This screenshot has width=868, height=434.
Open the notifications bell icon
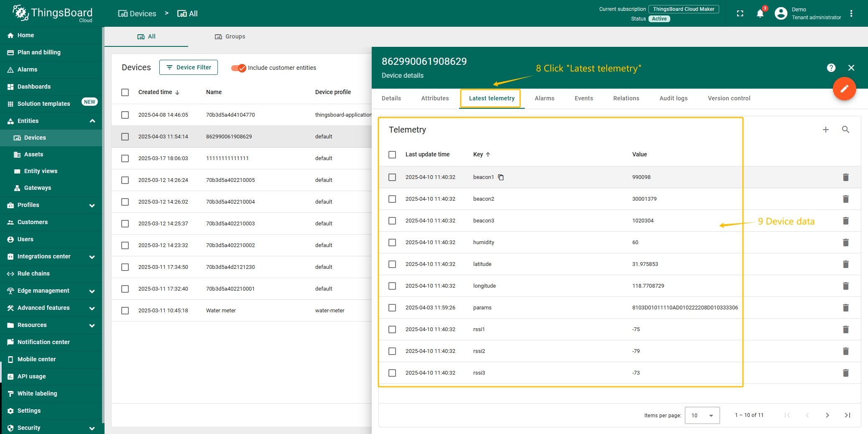click(x=760, y=14)
